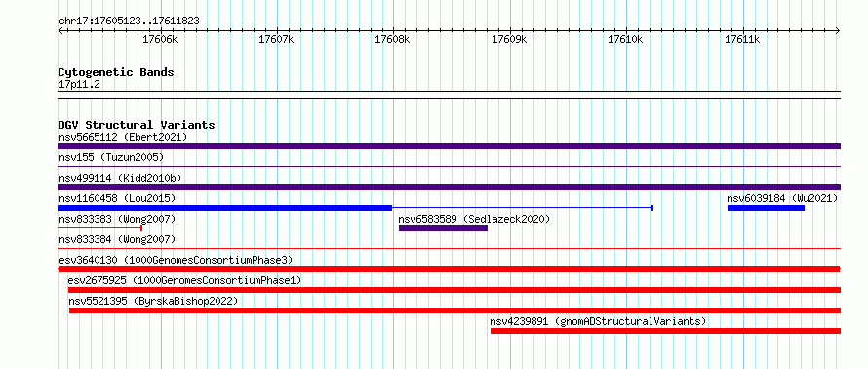The image size is (868, 369).
Task: Click the nsv5521395 (ByrskaBishop2022) red bar
Action: (x=455, y=310)
